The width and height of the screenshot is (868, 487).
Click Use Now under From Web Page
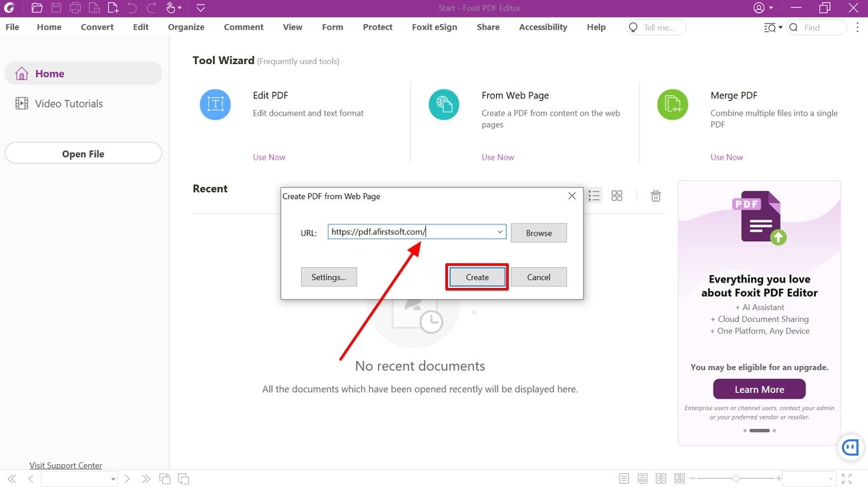[498, 157]
